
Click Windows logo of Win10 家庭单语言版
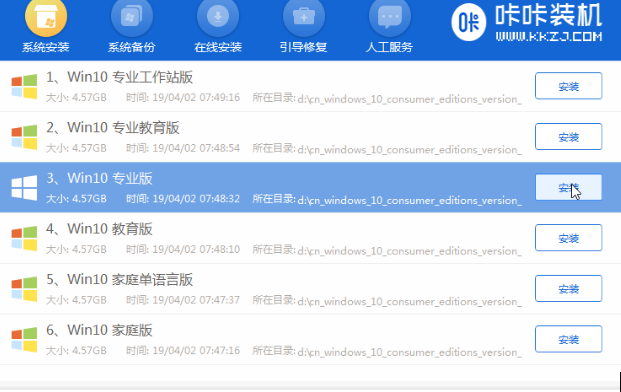[24, 289]
